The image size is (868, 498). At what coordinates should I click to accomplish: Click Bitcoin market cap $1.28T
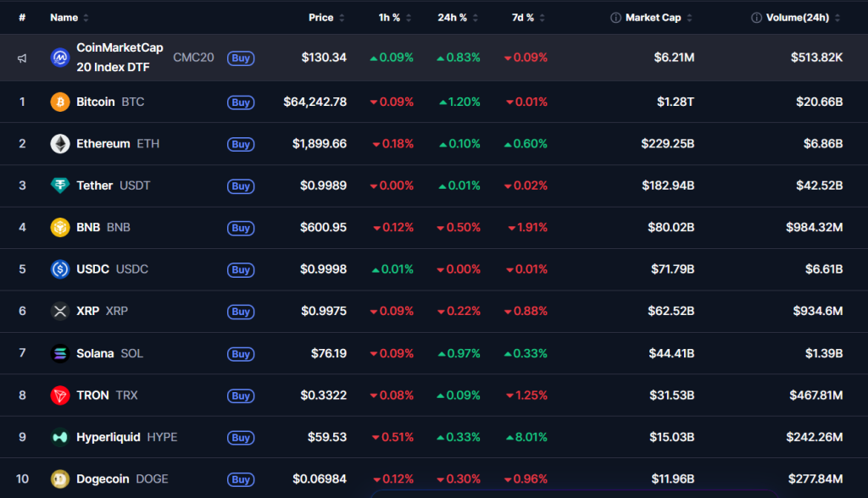point(676,102)
